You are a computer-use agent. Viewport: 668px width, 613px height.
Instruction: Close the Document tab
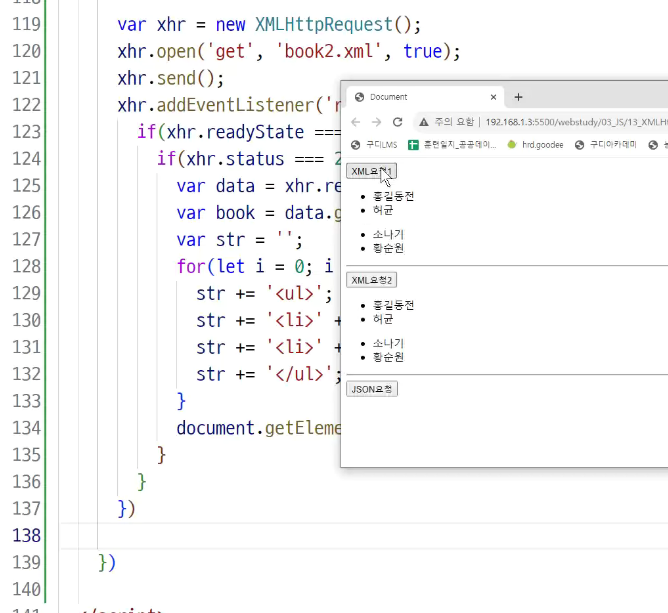click(x=493, y=97)
